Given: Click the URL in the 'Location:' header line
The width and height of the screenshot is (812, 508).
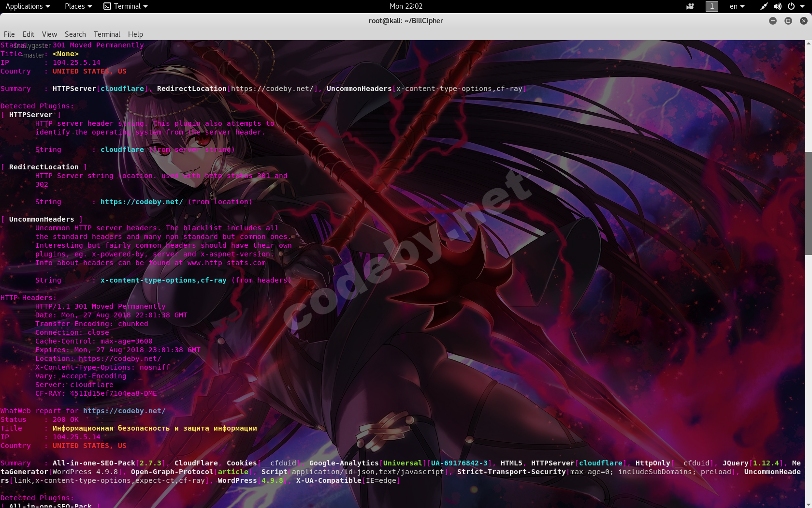Looking at the screenshot, I should click(120, 359).
